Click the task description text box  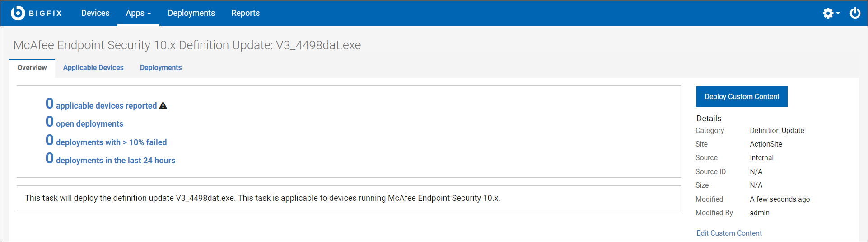click(x=349, y=198)
